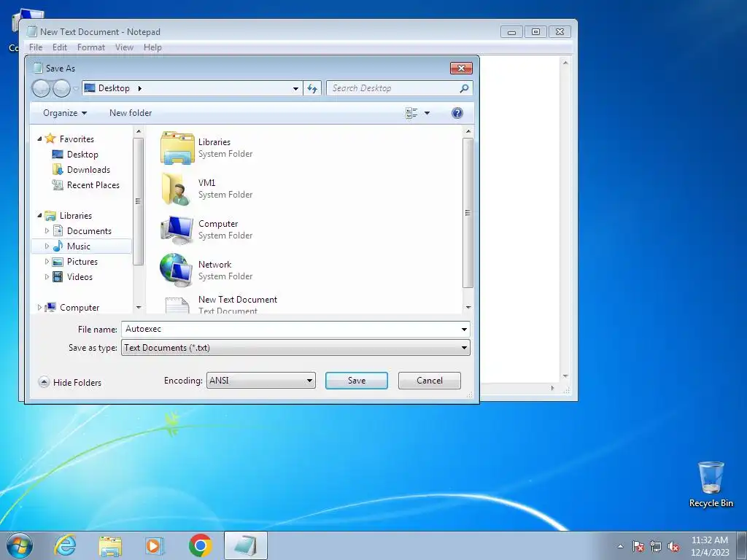Click the Cancel button

(429, 381)
